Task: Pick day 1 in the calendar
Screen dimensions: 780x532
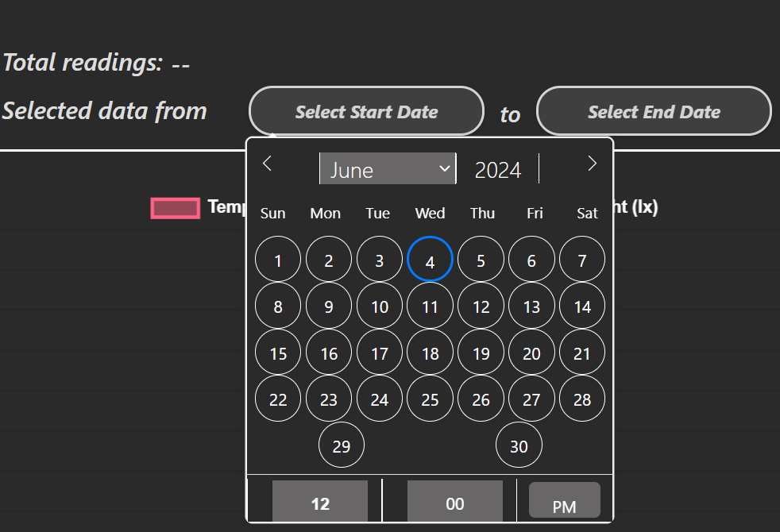Action: (x=278, y=260)
